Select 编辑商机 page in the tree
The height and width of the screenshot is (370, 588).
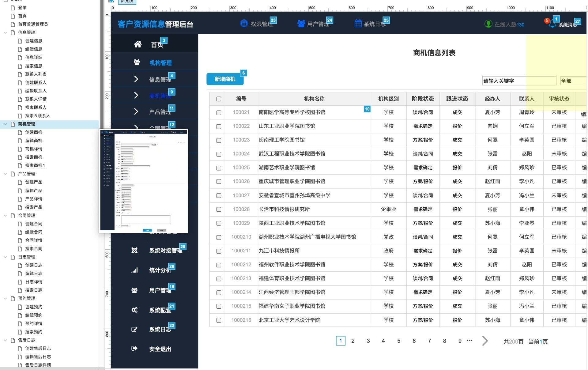pos(34,141)
